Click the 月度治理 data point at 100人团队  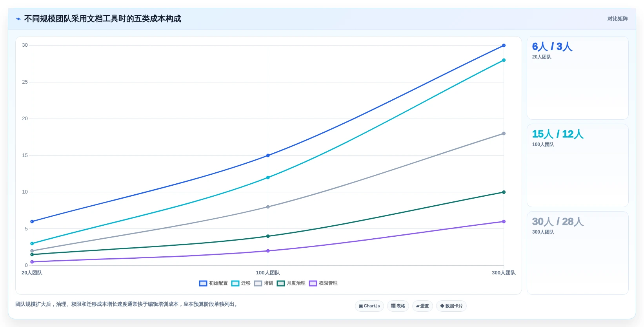coord(268,236)
